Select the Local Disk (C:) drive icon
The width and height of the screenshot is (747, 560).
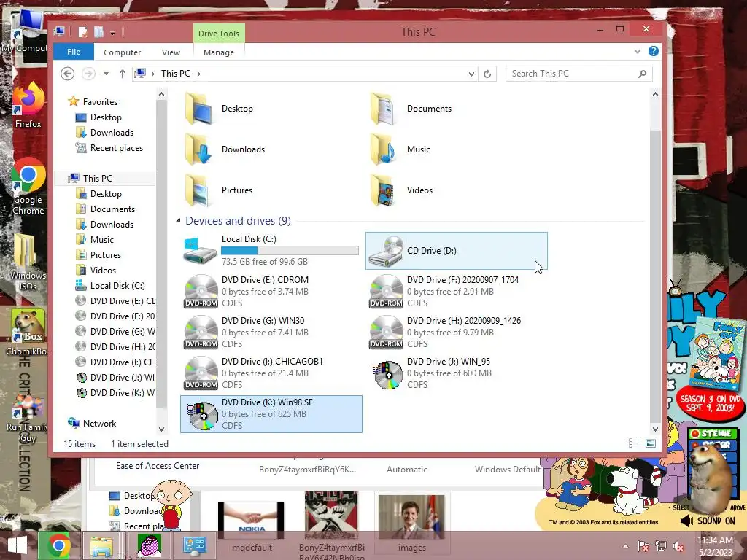coord(200,251)
